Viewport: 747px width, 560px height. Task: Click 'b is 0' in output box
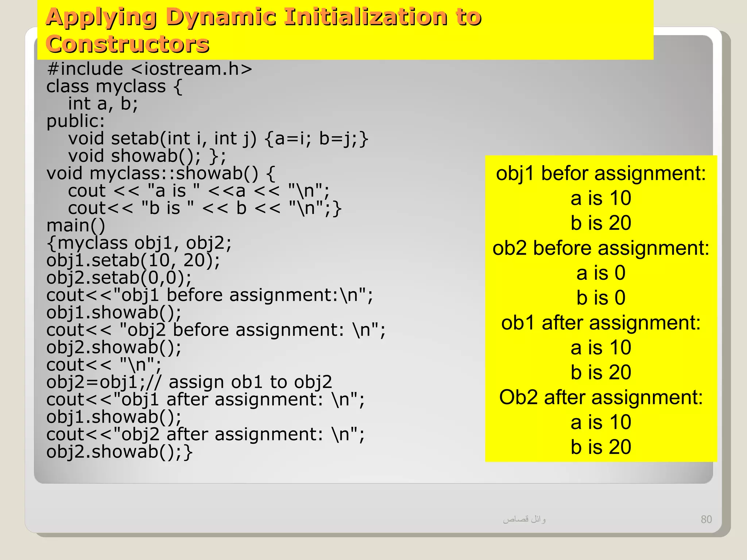point(601,298)
